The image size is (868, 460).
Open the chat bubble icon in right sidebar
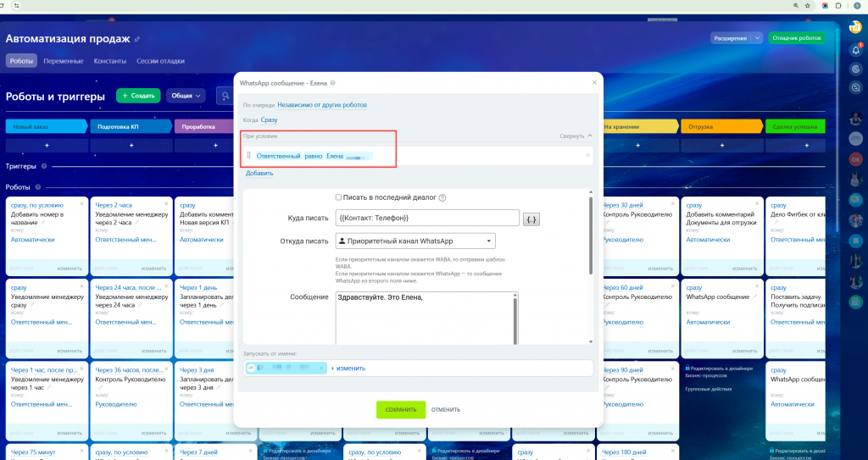click(x=856, y=200)
